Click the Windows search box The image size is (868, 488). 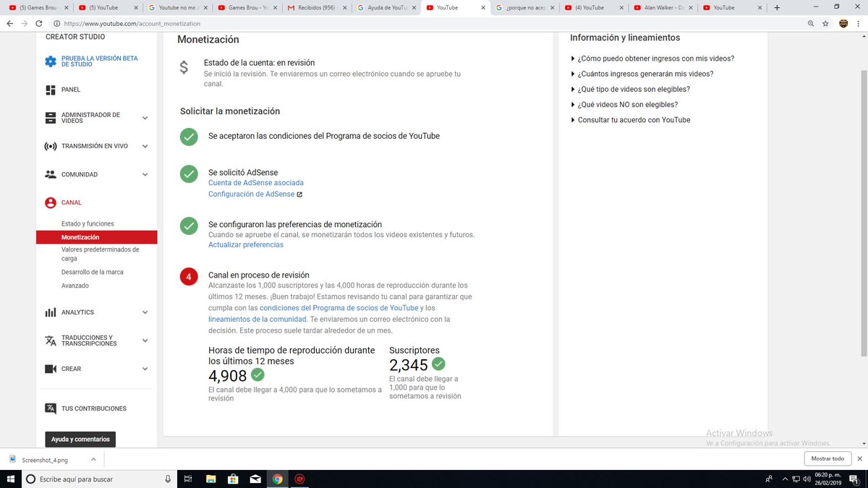100,479
